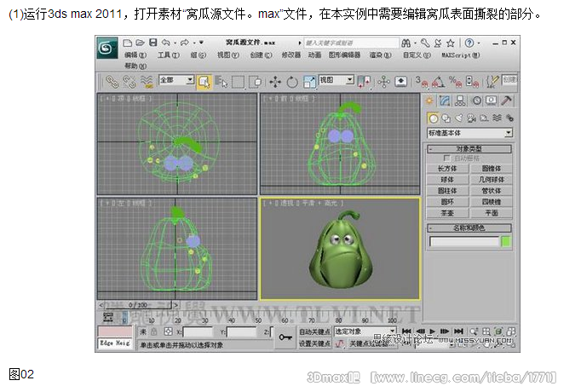Click the 3ds Max application logo button
This screenshot has height=392, width=581.
[107, 48]
